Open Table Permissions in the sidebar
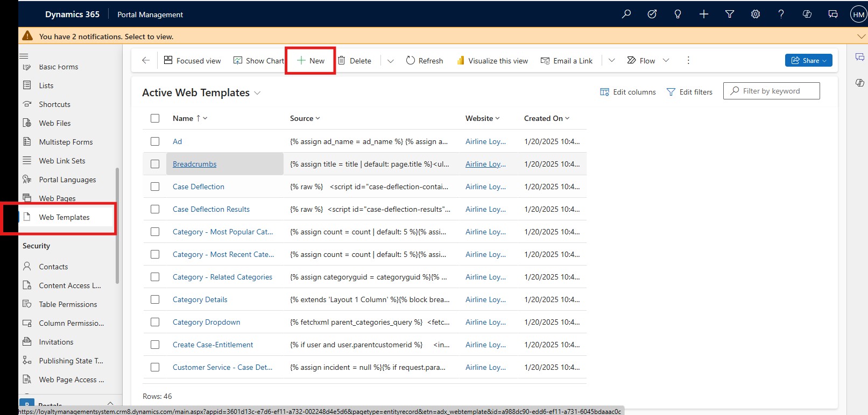The image size is (868, 415). point(68,304)
